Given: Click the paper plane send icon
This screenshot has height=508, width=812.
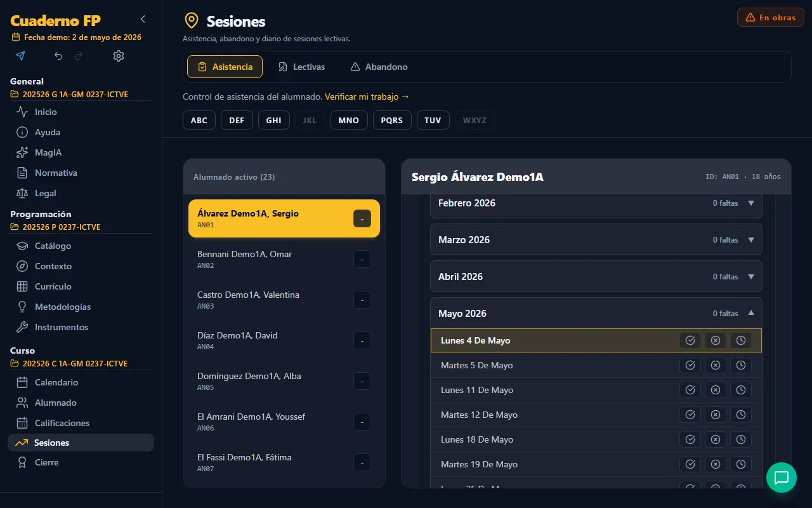Looking at the screenshot, I should click(20, 56).
